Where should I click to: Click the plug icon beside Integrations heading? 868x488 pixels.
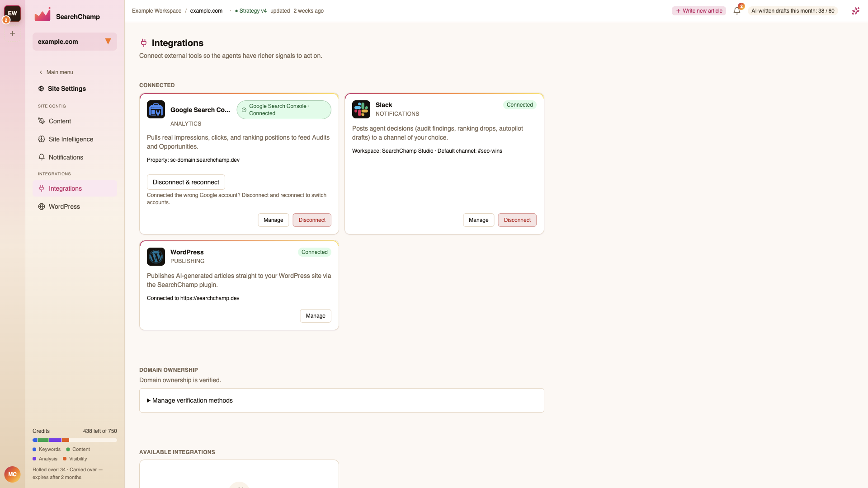click(144, 43)
